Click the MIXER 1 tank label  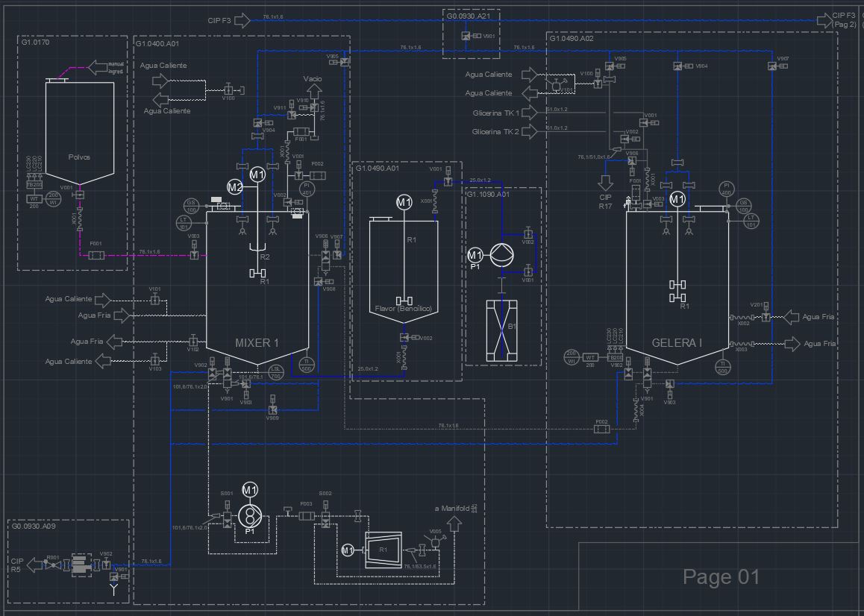click(257, 343)
